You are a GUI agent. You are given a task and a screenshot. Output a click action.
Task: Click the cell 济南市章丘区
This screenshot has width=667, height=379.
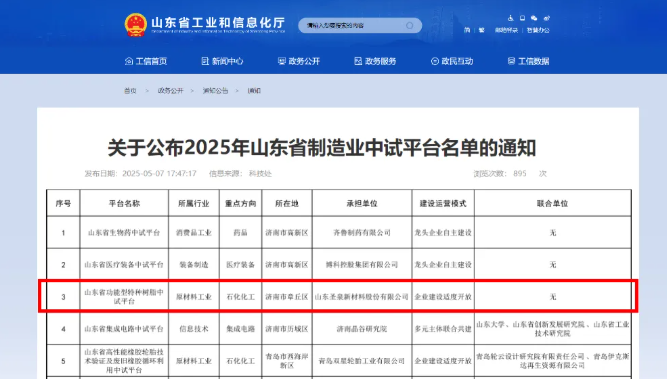click(287, 296)
